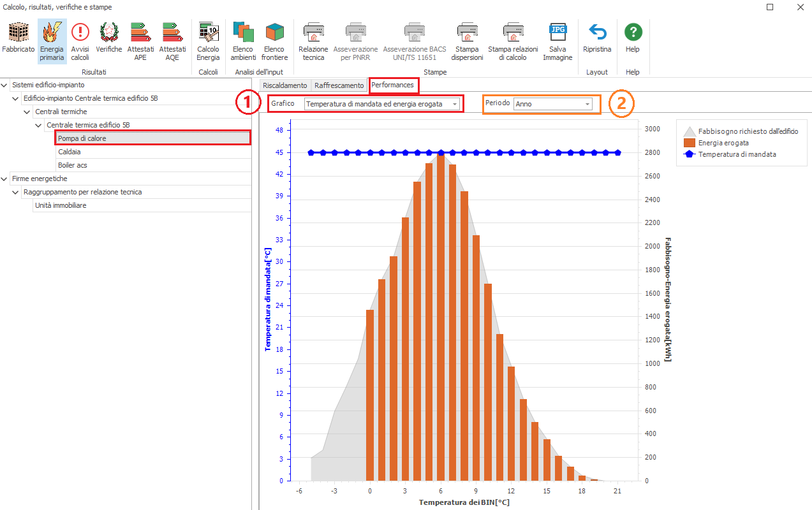The width and height of the screenshot is (812, 510).
Task: Open Elenco ambienti list
Action: 243,38
